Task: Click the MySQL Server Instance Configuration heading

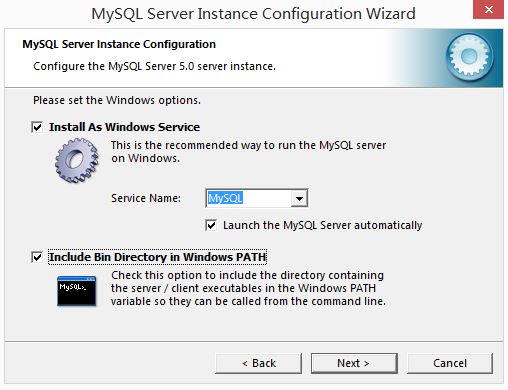Action: point(119,44)
